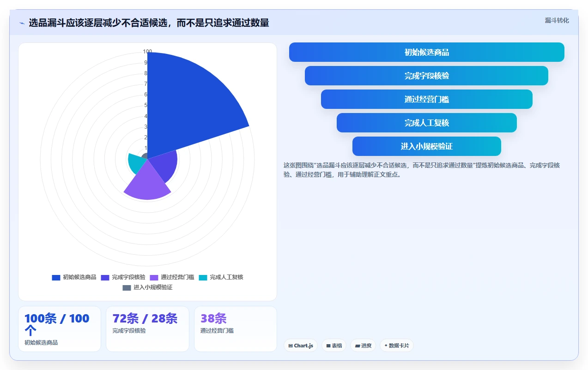Click legend text 完成人工复核
Screen dimensions: 588x370
pyautogui.click(x=226, y=277)
